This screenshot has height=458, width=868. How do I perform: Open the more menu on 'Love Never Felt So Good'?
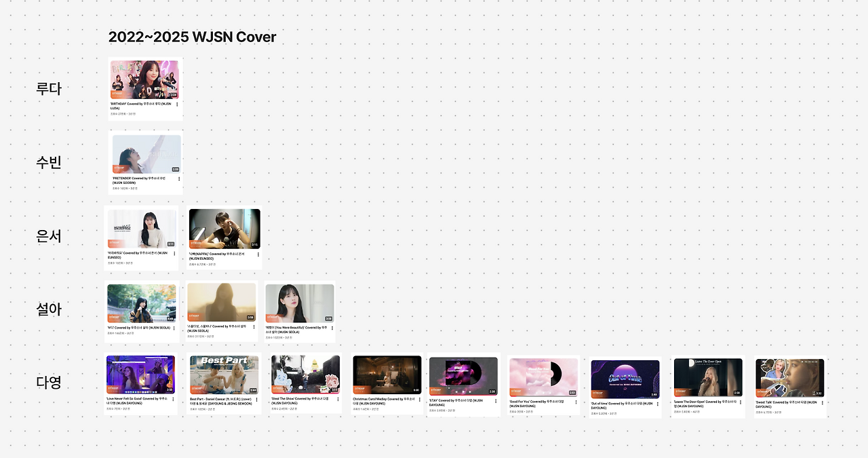click(x=174, y=400)
